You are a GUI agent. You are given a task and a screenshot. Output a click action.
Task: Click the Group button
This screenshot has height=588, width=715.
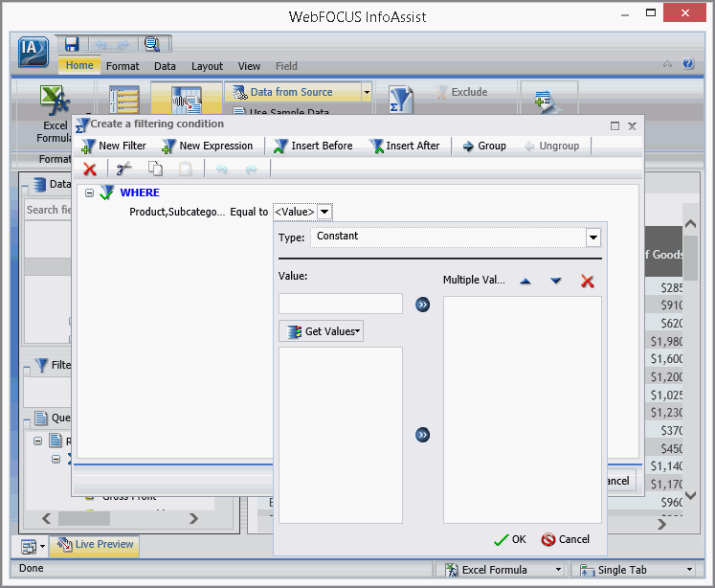[484, 146]
